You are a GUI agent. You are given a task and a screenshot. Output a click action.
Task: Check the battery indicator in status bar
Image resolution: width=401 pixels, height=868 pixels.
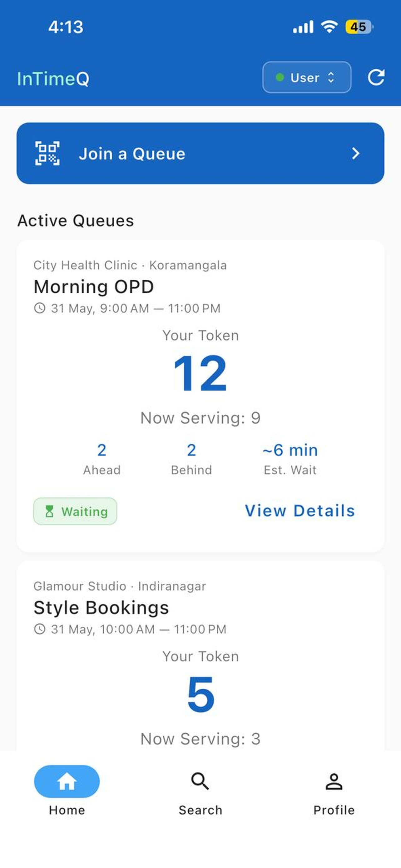point(359,27)
